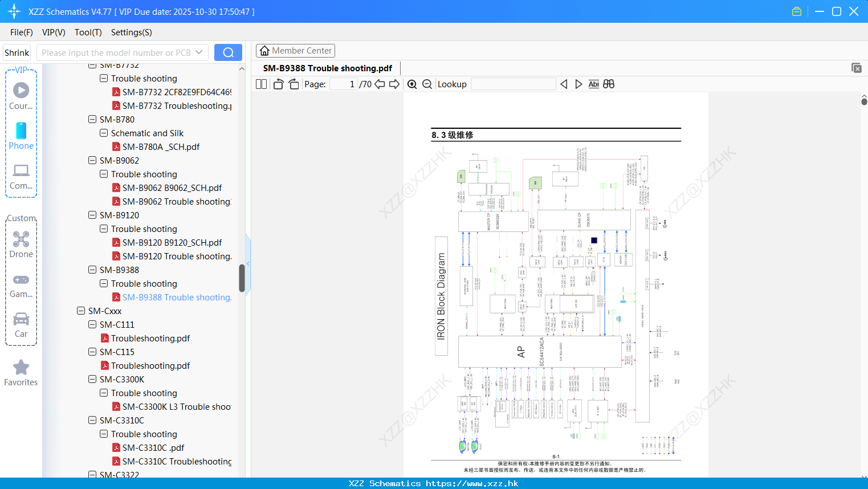The height and width of the screenshot is (489, 868).
Task: Find next lookup result triangle
Action: [x=578, y=84]
